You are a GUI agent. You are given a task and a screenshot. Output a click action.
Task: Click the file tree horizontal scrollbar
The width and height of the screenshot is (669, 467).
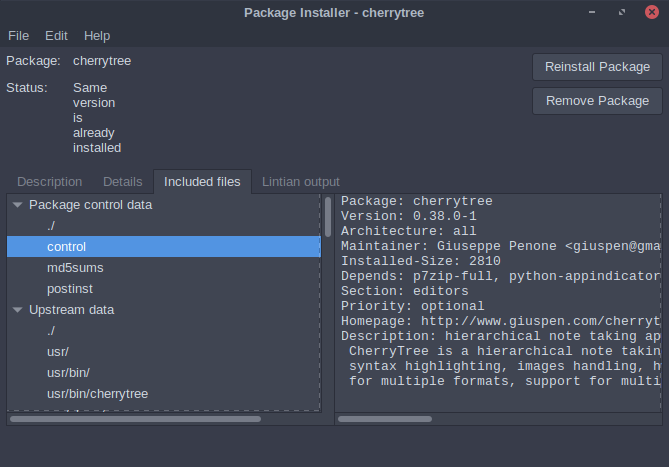click(x=135, y=419)
